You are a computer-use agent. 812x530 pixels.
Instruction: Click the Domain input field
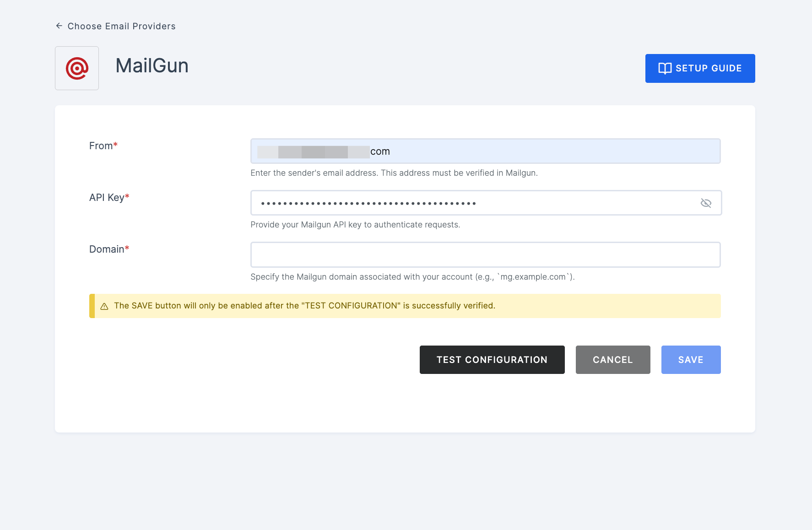(x=485, y=254)
